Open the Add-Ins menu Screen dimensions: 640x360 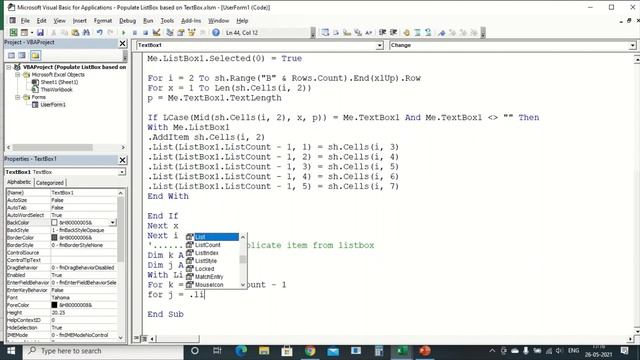[191, 21]
